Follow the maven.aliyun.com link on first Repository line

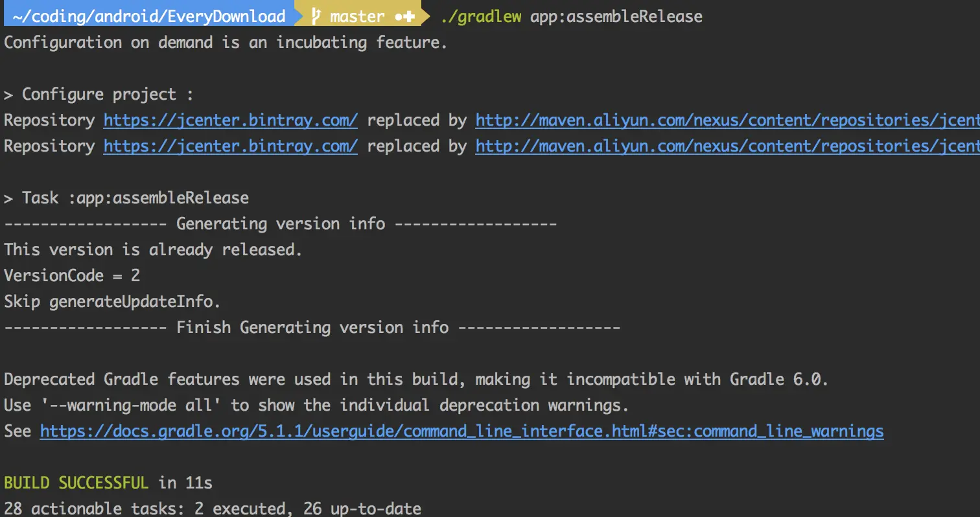click(727, 120)
